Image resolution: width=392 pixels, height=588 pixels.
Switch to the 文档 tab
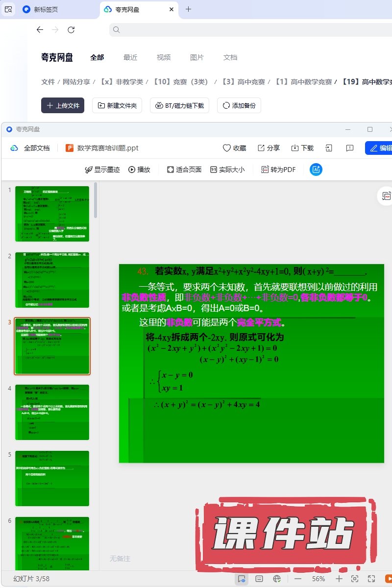pyautogui.click(x=230, y=57)
